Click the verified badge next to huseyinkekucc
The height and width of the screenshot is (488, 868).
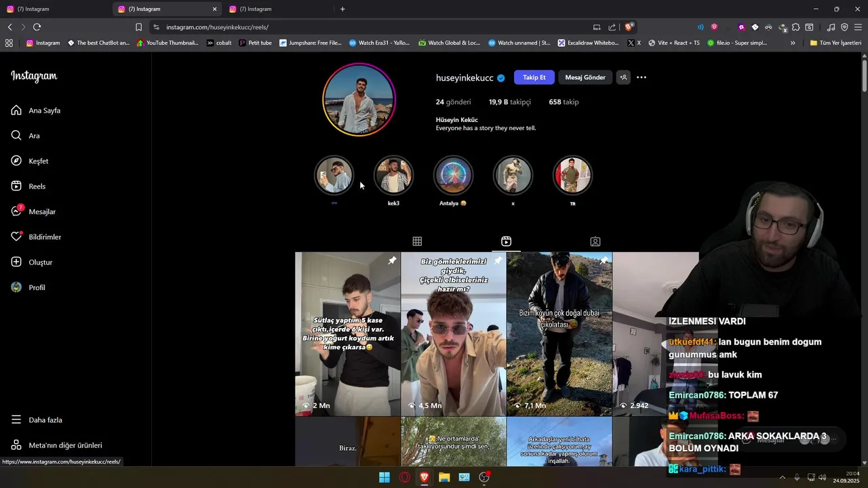(500, 78)
